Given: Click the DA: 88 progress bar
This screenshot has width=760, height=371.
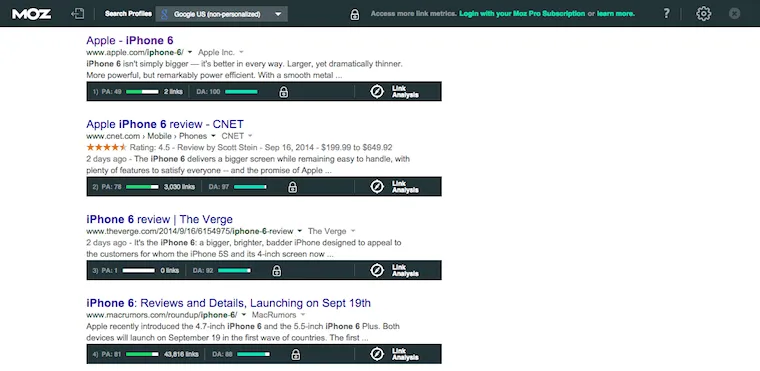Looking at the screenshot, I should (x=253, y=355).
